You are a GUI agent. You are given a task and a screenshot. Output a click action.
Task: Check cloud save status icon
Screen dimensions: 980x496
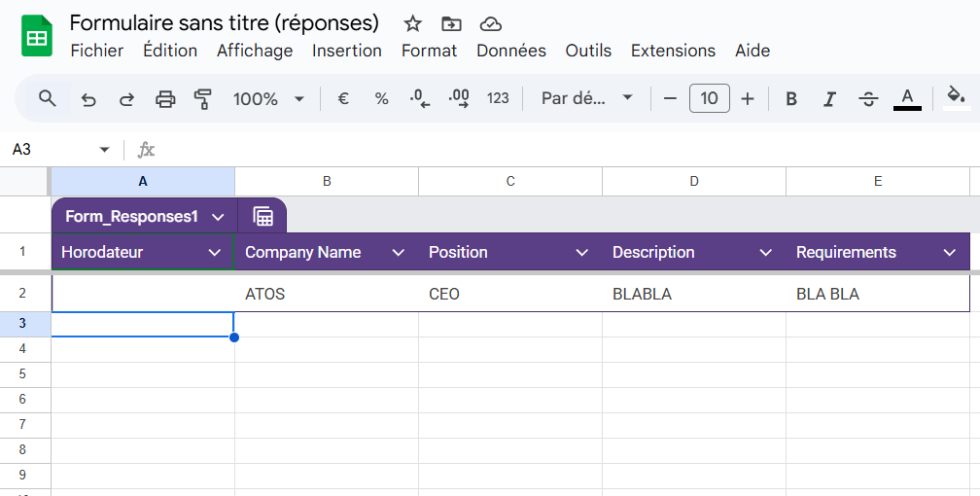[491, 23]
